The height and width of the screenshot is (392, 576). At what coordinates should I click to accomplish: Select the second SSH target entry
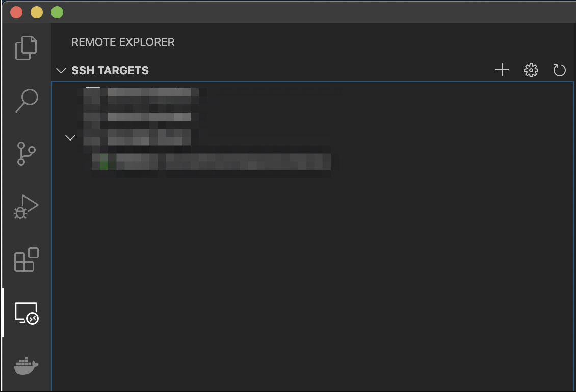[143, 116]
